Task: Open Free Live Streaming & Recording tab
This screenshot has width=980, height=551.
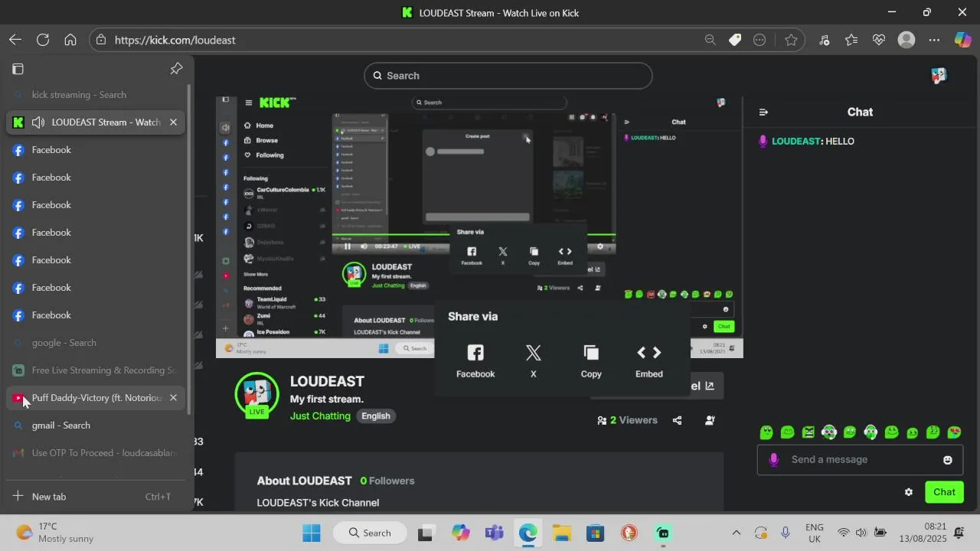Action: coord(96,370)
